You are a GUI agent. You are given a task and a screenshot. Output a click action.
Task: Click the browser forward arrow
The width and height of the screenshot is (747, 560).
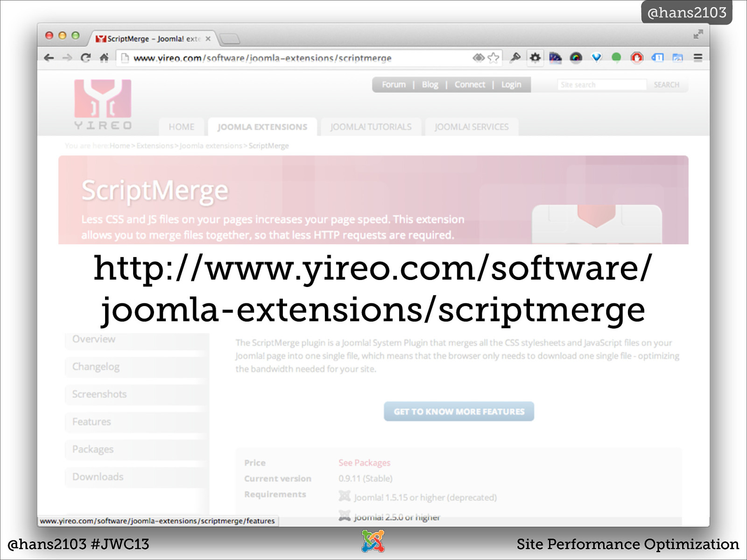tap(67, 57)
